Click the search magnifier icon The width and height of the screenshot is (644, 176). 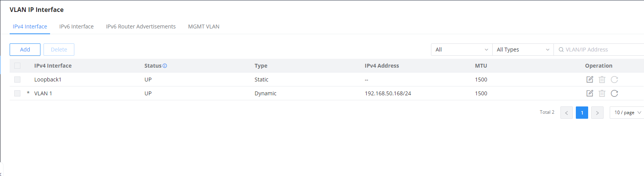[561, 50]
